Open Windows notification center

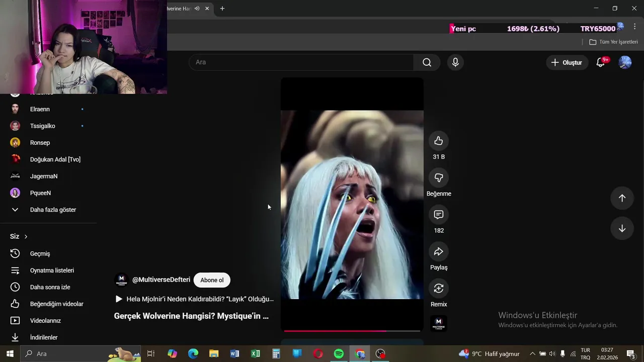[631, 353]
